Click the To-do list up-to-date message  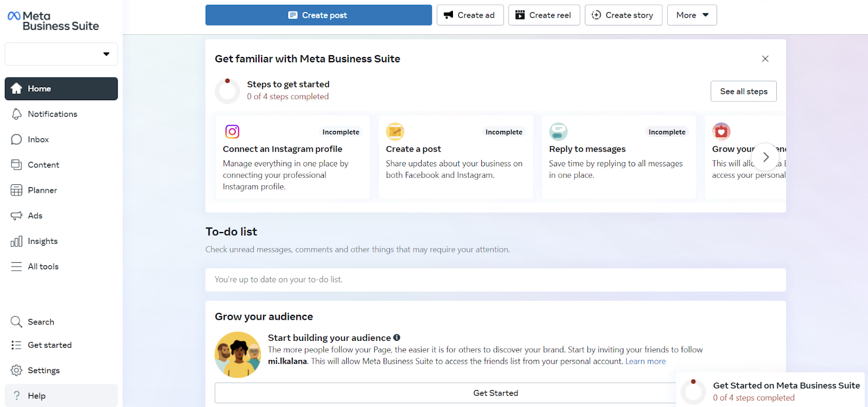coord(495,280)
